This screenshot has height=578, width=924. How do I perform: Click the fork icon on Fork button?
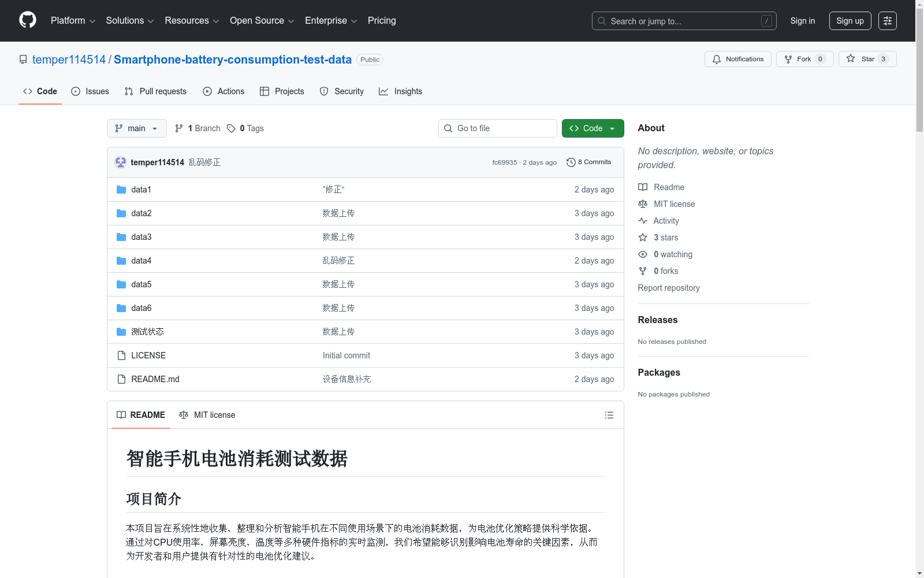point(788,59)
